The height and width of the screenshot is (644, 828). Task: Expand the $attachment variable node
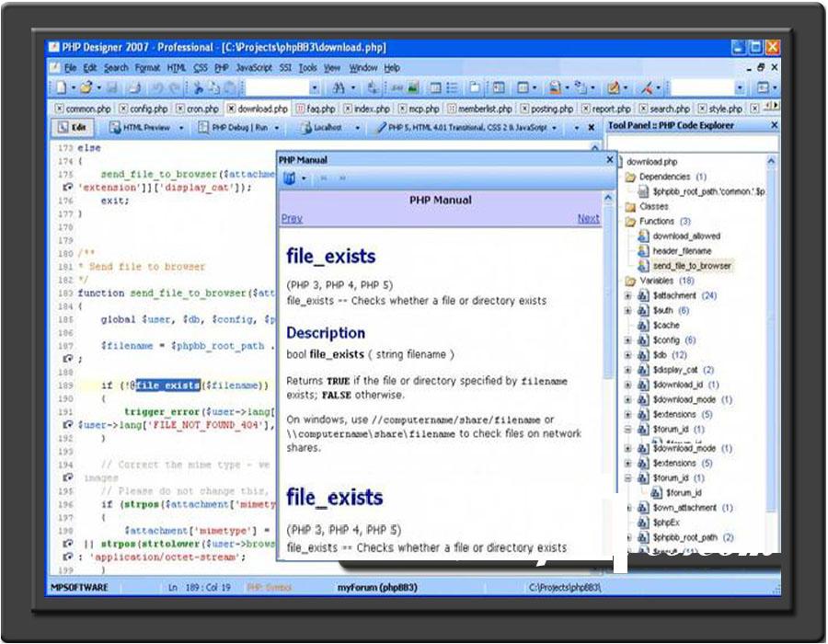tap(627, 295)
